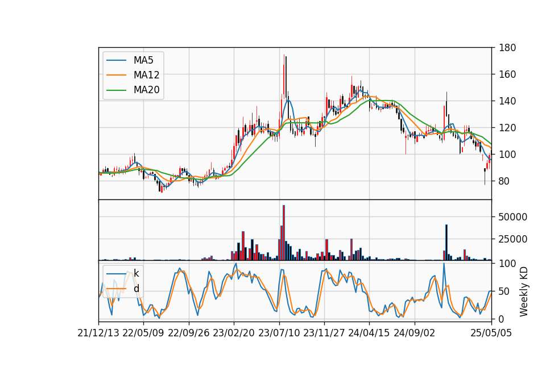Viewport: 546px width, 392px height.
Task: Click the 24/09/02 date axis label
Action: click(x=415, y=333)
